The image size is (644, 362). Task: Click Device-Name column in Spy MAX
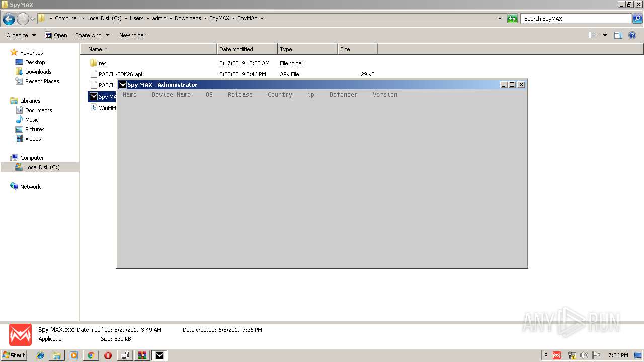[171, 95]
